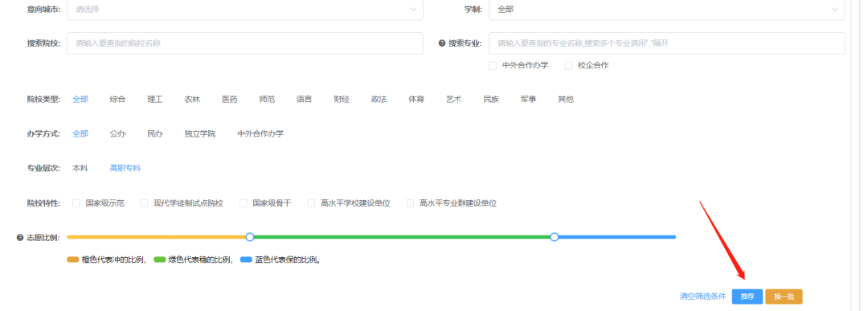Select 财经 school type
868x311 pixels.
coord(342,99)
